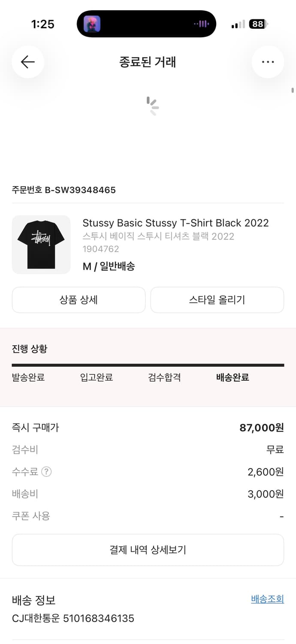Open 결제 내역 상세보기 payment details
Screen dimensions: 296x644
click(148, 550)
